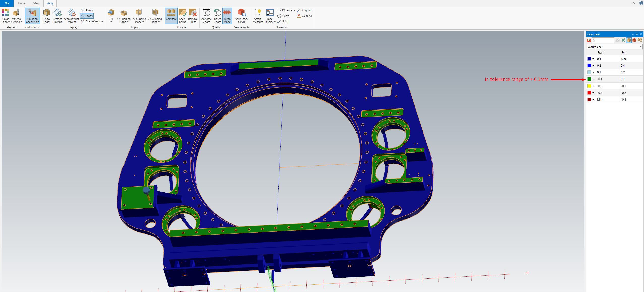
Task: Open the Color Loop tool
Action: click(5, 16)
